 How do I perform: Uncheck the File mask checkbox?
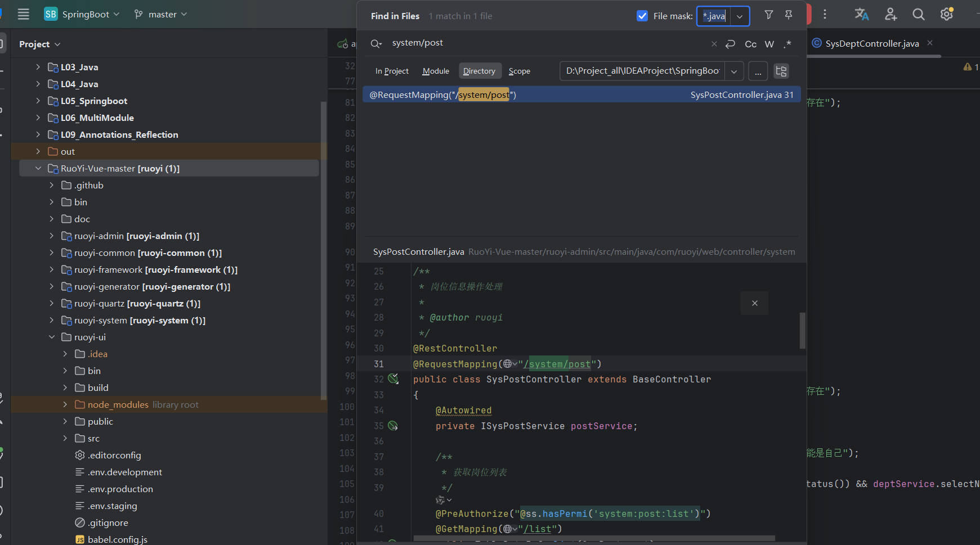coord(642,16)
